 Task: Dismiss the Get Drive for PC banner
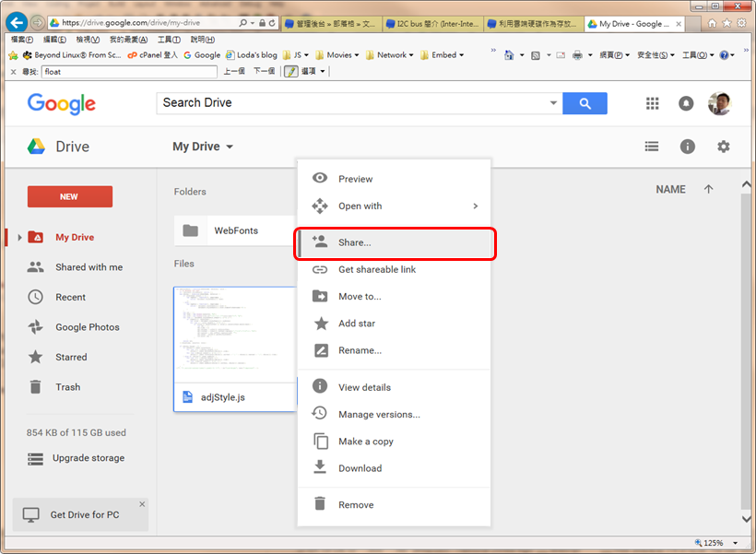pos(142,504)
